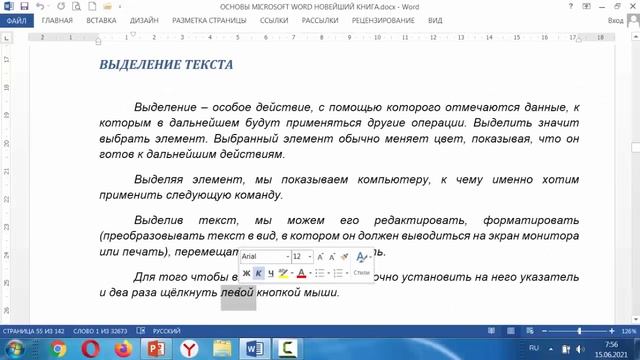Image resolution: width=640 pixels, height=360 pixels.
Task: Increase font size in mini toolbar
Action: point(320,257)
